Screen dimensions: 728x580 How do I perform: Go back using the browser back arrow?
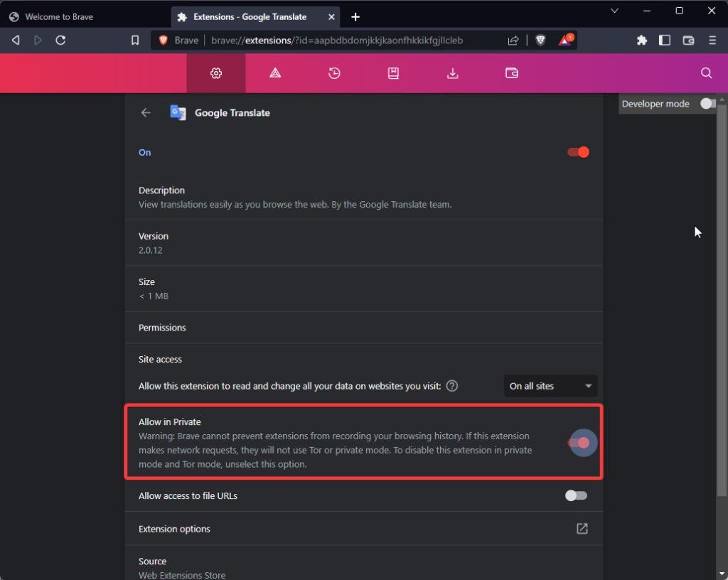[16, 41]
